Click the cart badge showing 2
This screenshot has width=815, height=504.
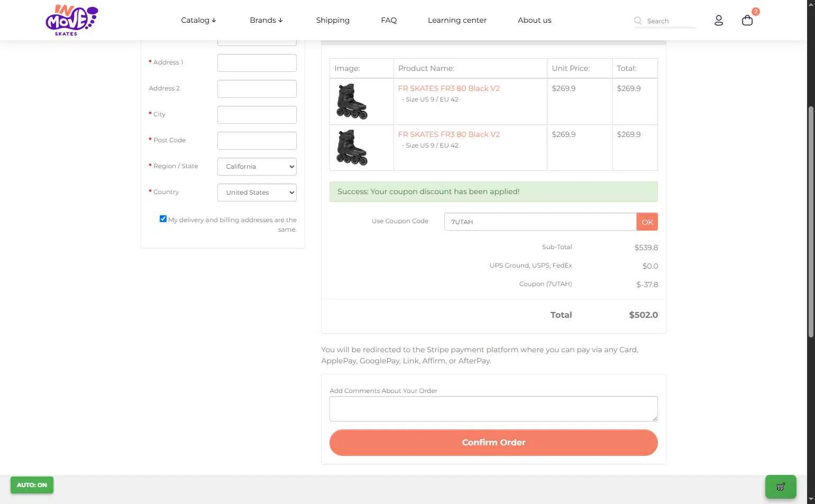click(756, 12)
